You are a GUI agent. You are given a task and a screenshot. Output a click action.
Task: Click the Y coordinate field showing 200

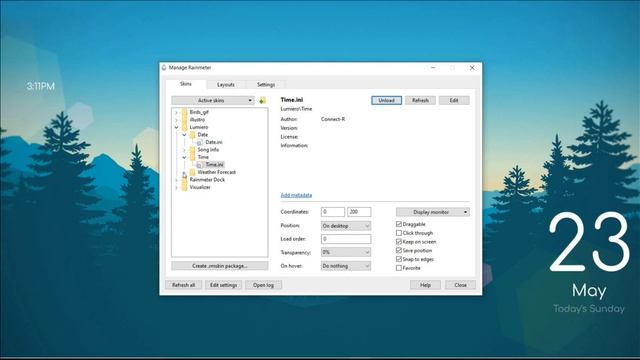coord(359,212)
